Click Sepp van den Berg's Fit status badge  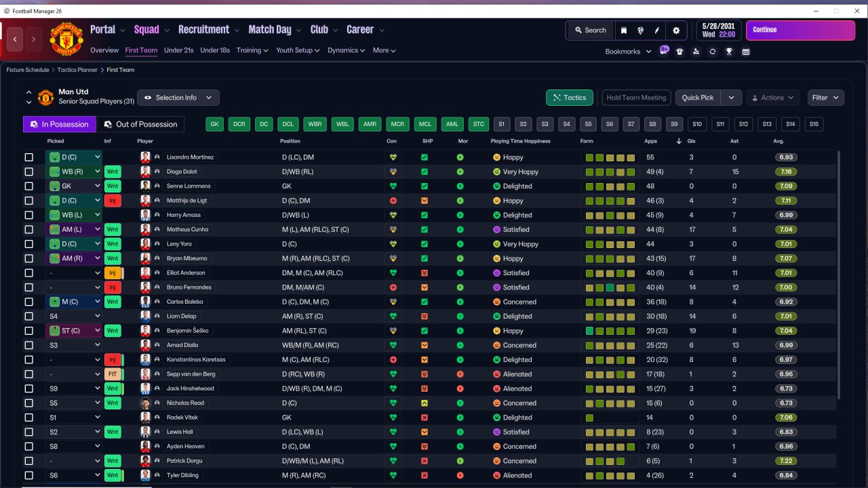[113, 374]
